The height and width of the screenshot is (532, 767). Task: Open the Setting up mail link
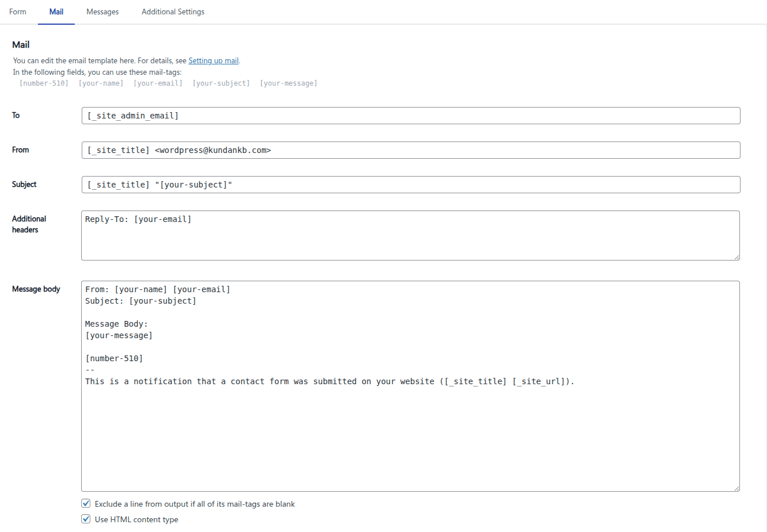213,60
